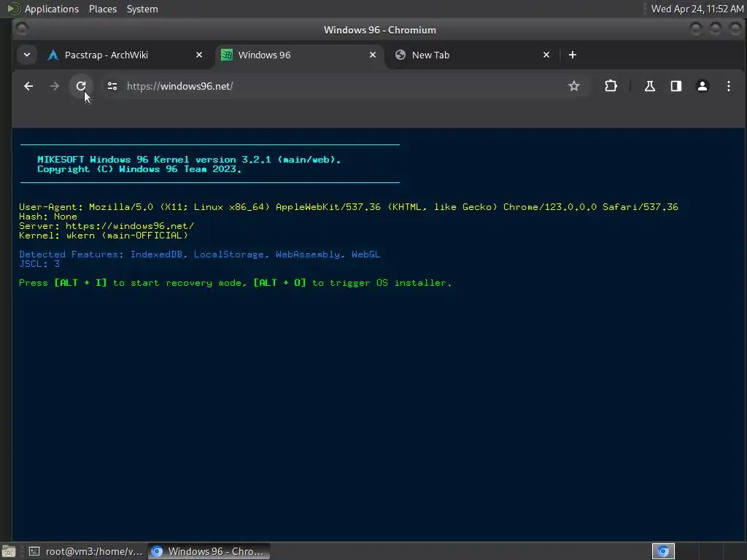Click the User-Agent line text
The height and width of the screenshot is (560, 747).
pyautogui.click(x=348, y=206)
